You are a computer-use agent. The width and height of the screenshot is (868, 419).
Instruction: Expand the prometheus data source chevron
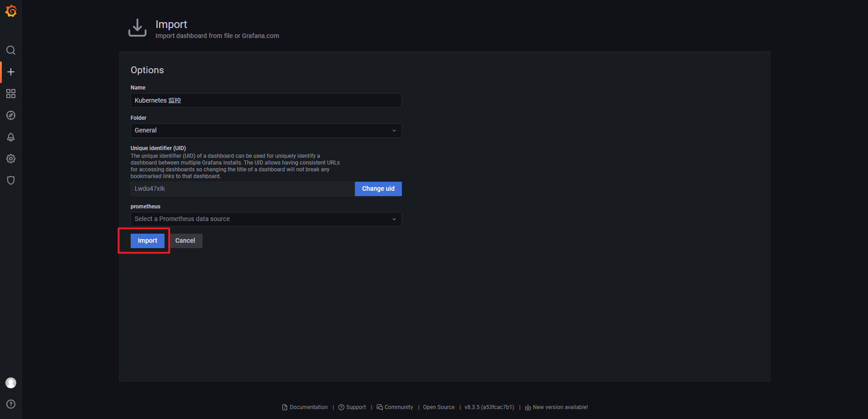pos(394,219)
